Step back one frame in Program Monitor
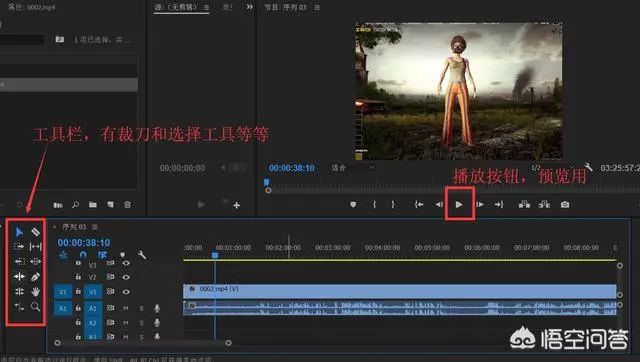The width and height of the screenshot is (640, 362). click(439, 204)
